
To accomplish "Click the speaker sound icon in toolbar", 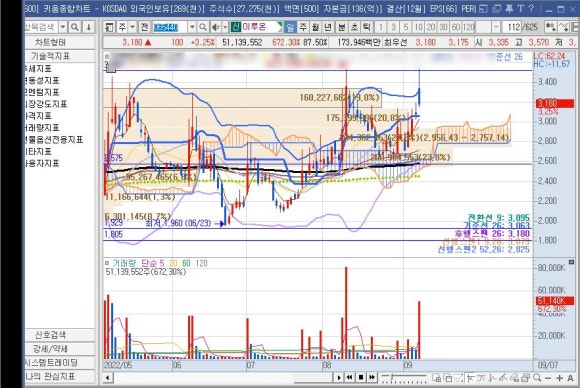I will coord(215,27).
